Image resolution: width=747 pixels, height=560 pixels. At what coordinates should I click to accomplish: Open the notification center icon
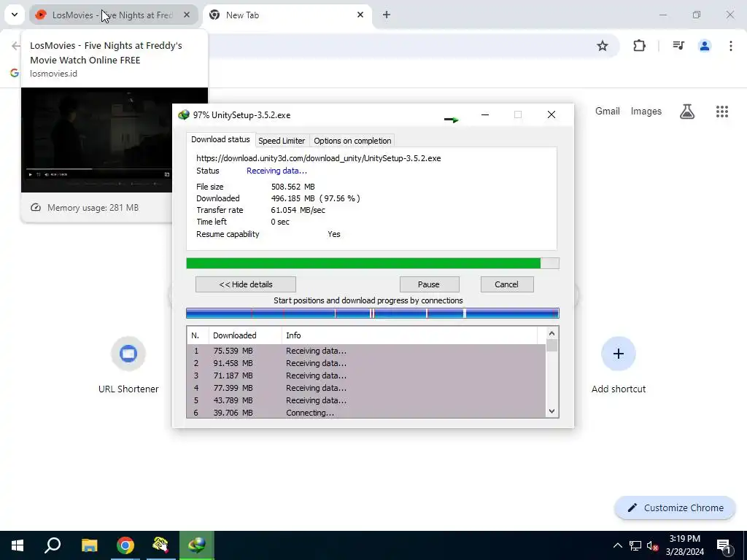click(x=724, y=545)
